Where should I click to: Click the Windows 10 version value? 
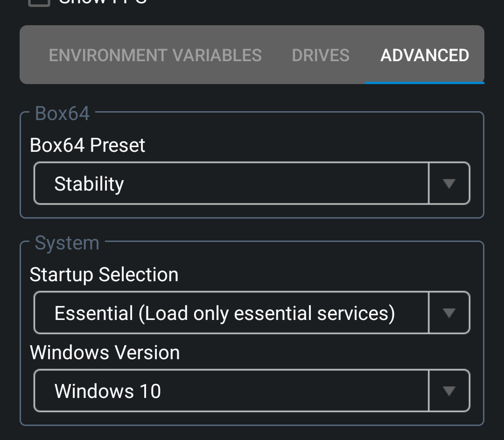tap(108, 391)
